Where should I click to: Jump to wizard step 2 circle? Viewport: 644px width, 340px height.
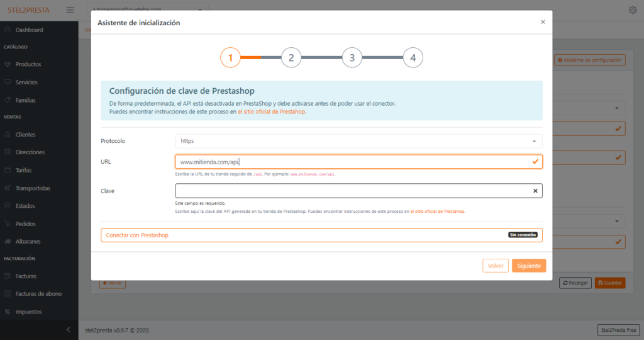(291, 58)
